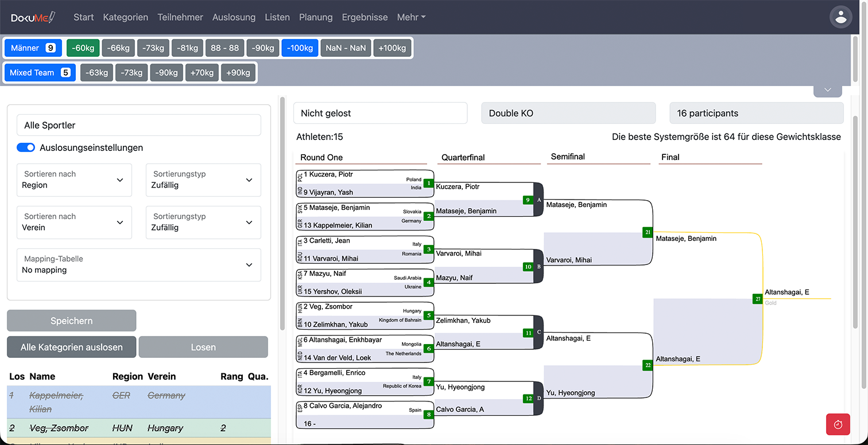
Task: Open the Ergebnisse page from the menu
Action: [365, 17]
